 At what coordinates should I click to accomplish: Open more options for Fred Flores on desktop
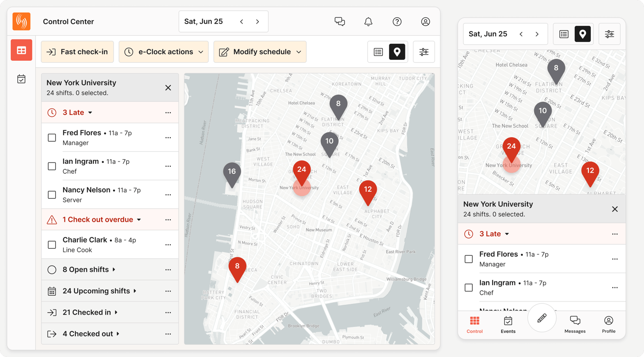(168, 138)
